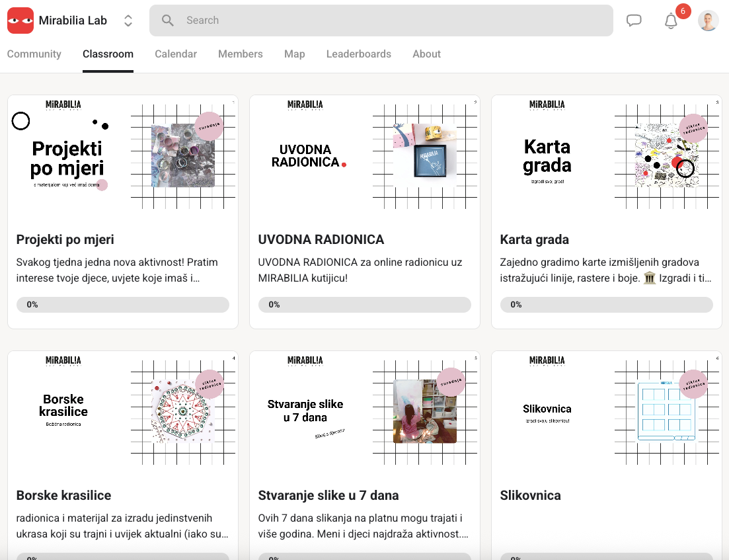Click description starting 'Svakog tjedna jedna nova'
The image size is (729, 560).
pos(117,270)
